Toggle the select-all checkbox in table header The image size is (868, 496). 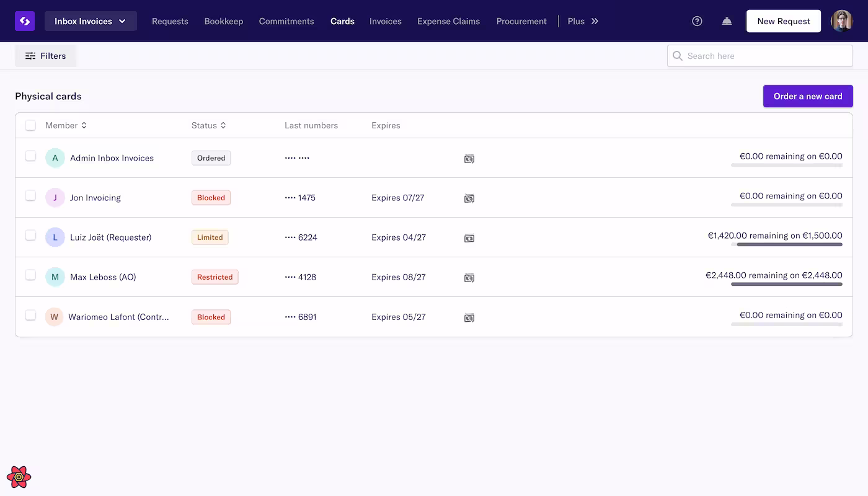(x=30, y=125)
